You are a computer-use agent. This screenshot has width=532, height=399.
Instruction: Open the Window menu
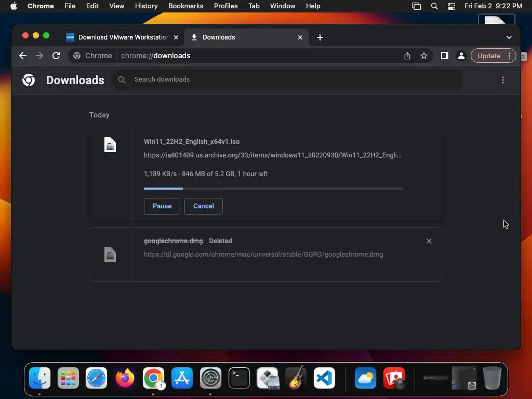(283, 6)
